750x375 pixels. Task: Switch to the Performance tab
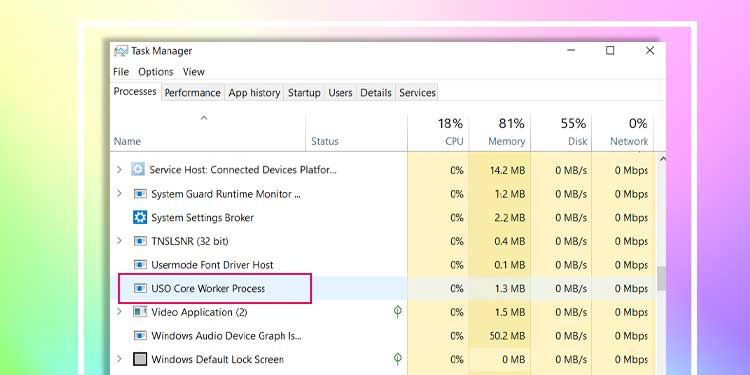[x=193, y=93]
